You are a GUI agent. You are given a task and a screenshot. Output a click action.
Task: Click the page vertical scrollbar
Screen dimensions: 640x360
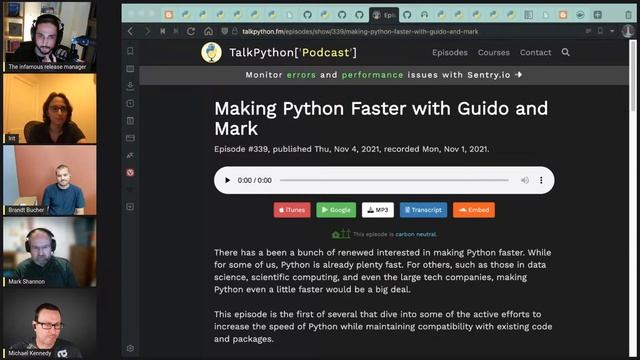633,76
